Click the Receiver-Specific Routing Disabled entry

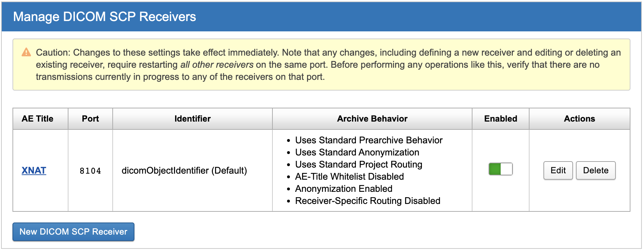(368, 201)
